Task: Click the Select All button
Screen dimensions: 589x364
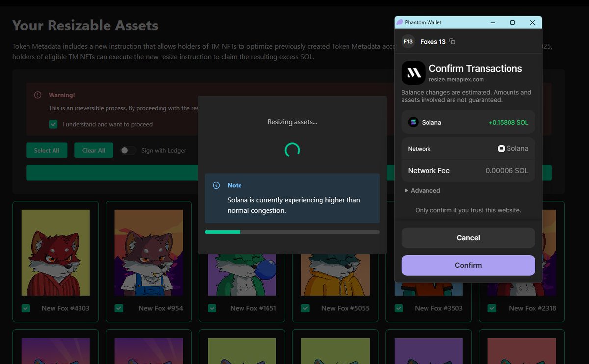Action: [x=47, y=150]
